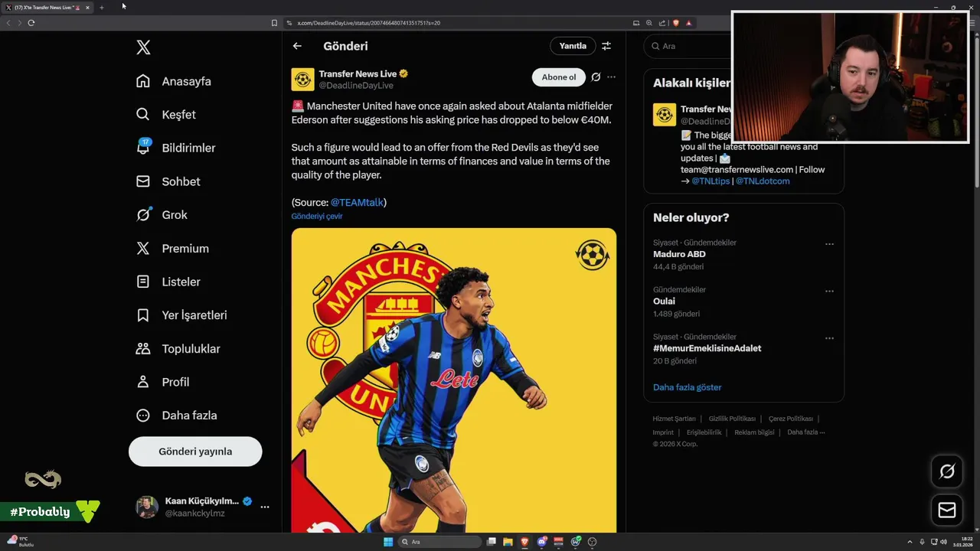
Task: Open post three-dot more menu
Action: (x=611, y=77)
